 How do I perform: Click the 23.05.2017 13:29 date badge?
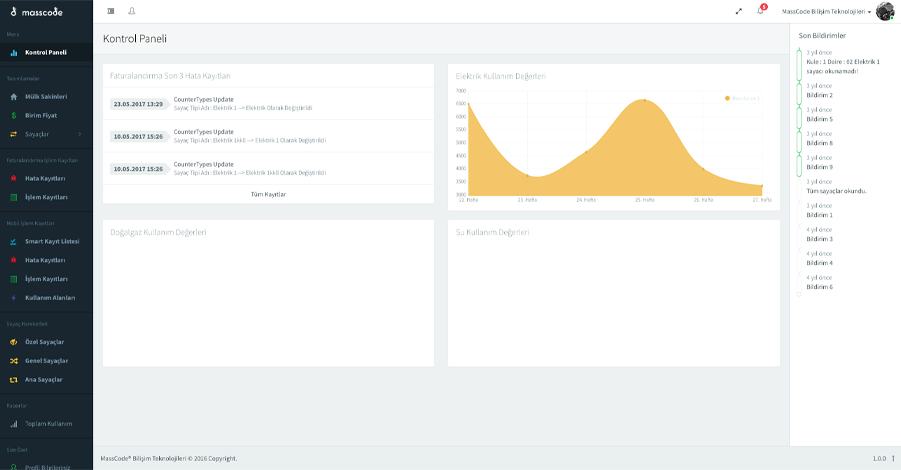pyautogui.click(x=138, y=104)
